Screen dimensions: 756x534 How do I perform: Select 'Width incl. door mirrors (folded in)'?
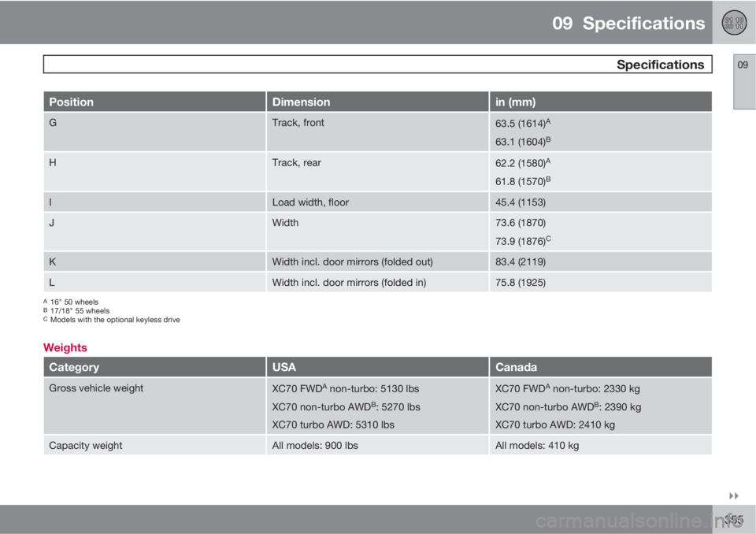click(x=377, y=282)
